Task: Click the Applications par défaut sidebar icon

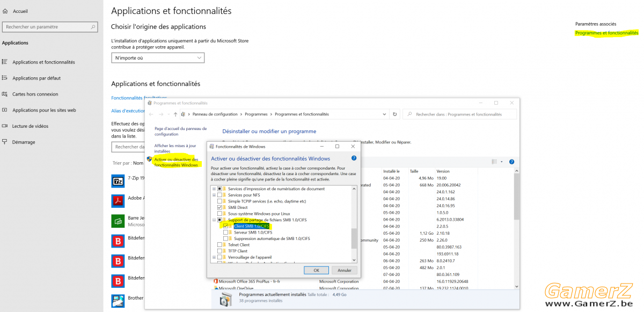Action: pyautogui.click(x=5, y=78)
